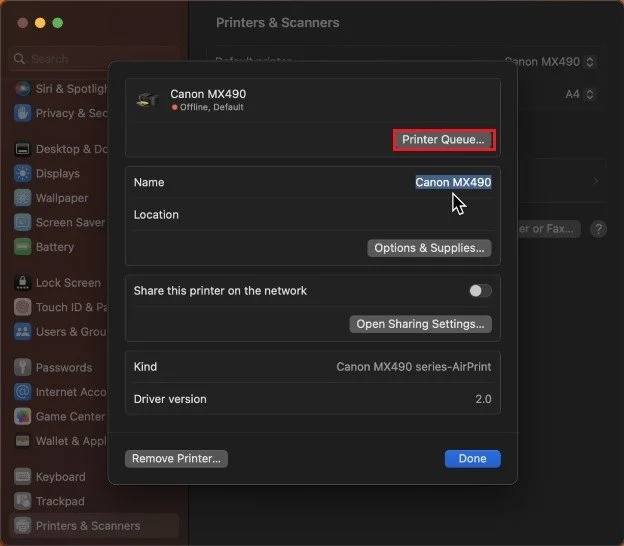The width and height of the screenshot is (624, 546).
Task: Click the chevron on the background printer row
Action: 596,181
